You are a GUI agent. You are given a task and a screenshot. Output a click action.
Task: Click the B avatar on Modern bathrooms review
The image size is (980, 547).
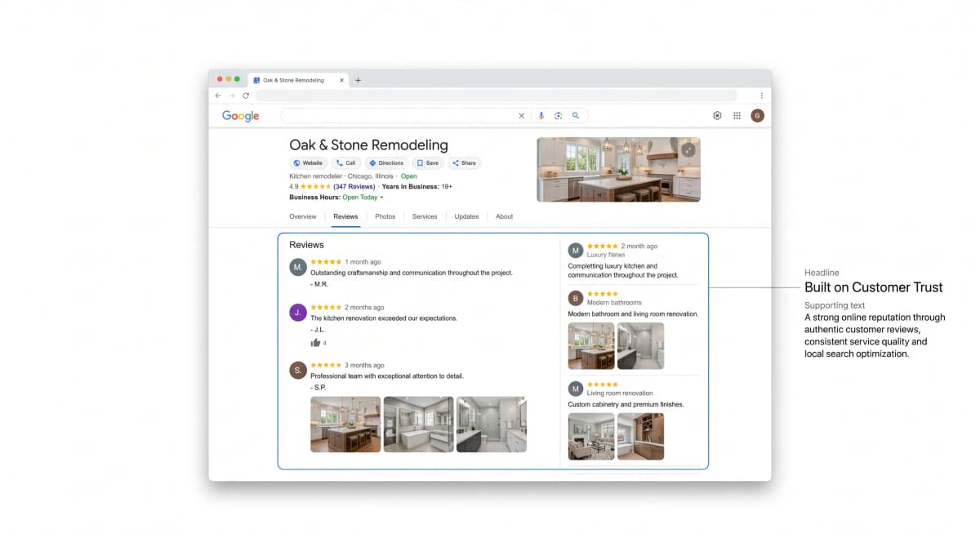tap(576, 298)
